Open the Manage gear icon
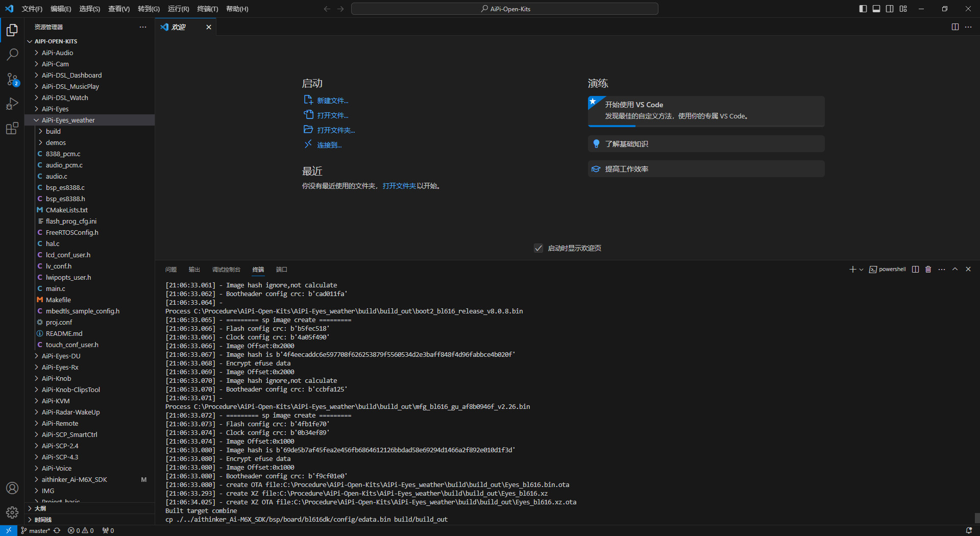 tap(12, 513)
